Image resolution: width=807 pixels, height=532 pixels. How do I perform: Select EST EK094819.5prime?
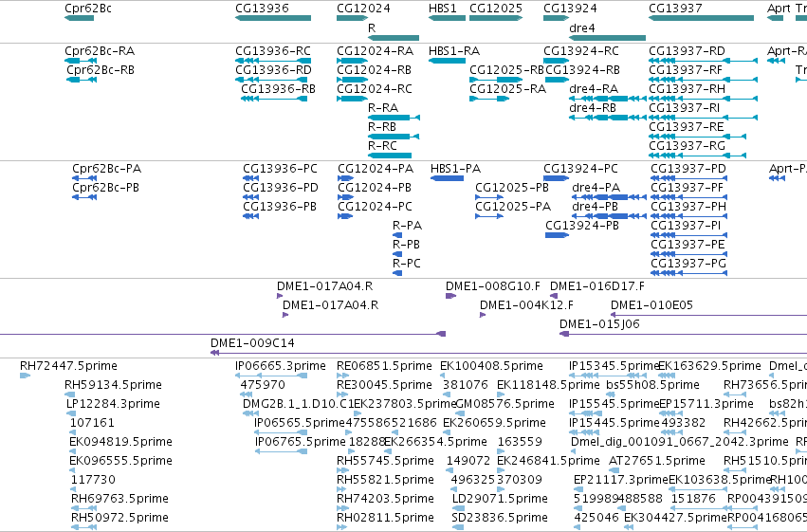pyautogui.click(x=121, y=443)
